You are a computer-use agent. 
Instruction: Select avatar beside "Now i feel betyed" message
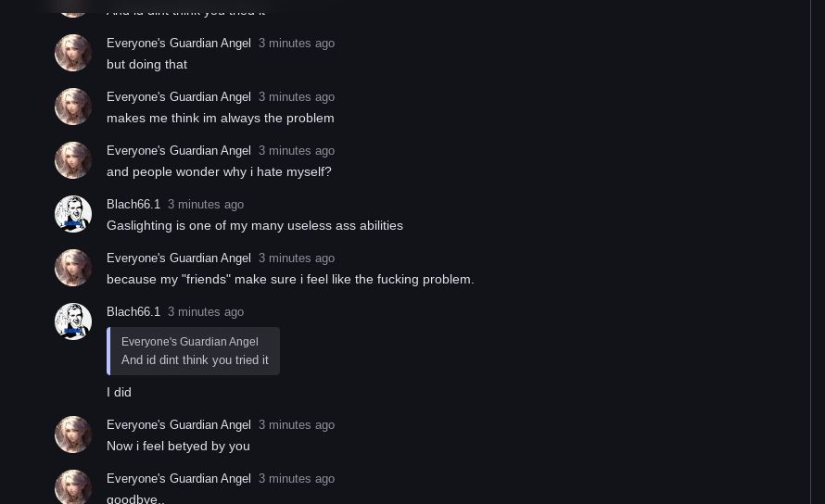73,435
